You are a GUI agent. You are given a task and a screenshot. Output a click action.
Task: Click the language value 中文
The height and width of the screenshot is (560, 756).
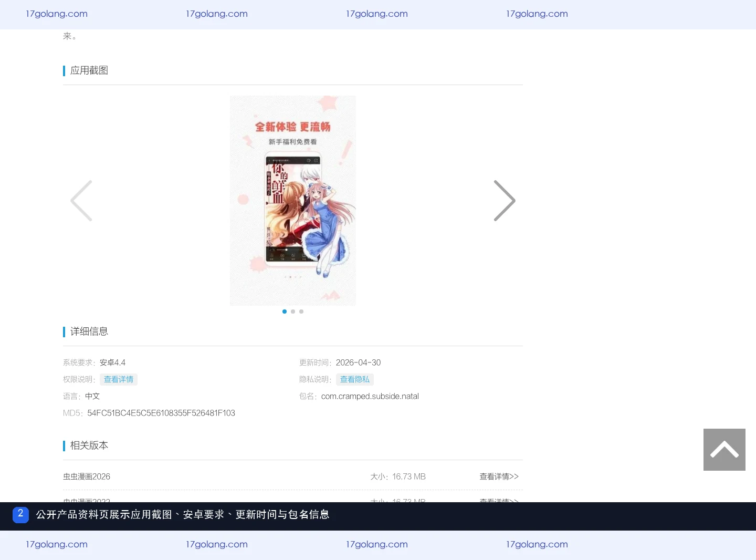pyautogui.click(x=92, y=396)
